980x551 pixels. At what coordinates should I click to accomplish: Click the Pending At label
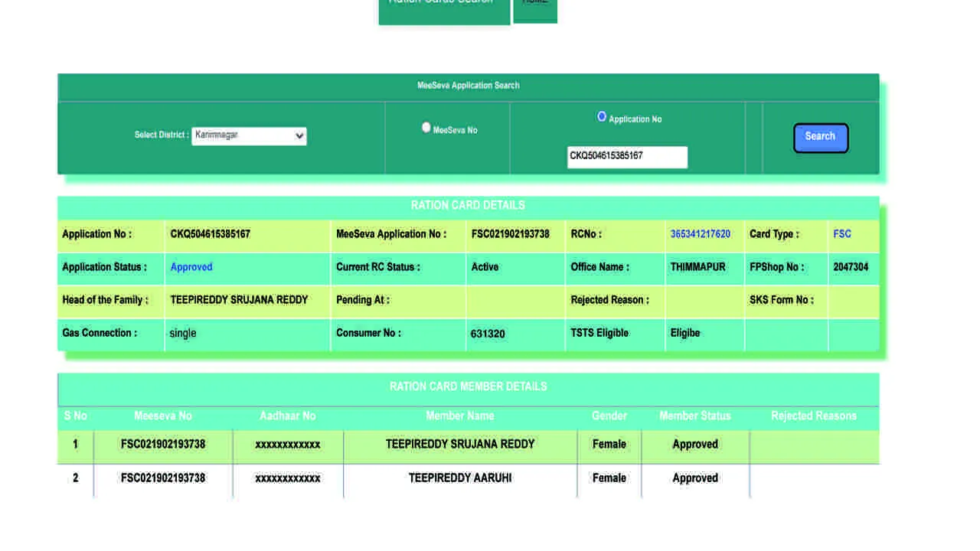tap(363, 300)
